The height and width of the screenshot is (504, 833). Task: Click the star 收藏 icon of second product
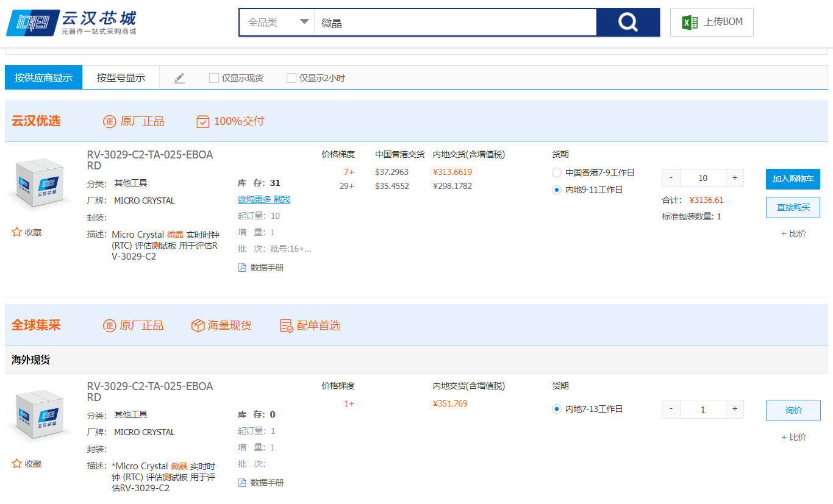(16, 464)
